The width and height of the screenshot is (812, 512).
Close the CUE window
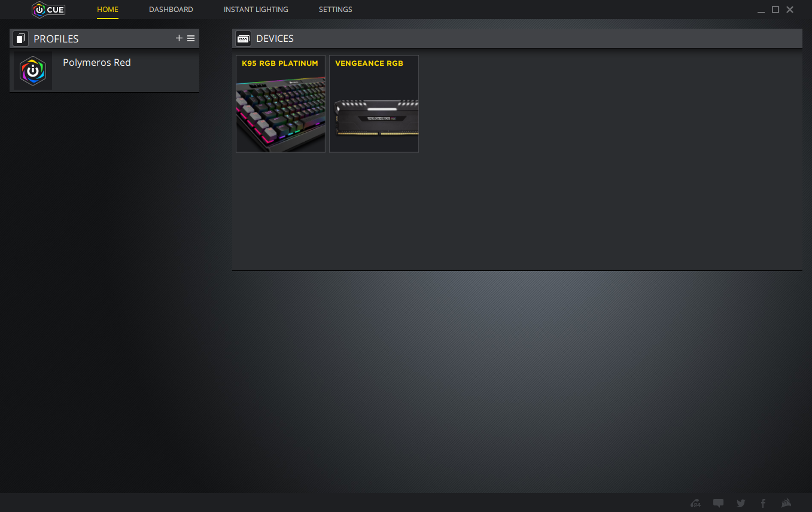790,10
